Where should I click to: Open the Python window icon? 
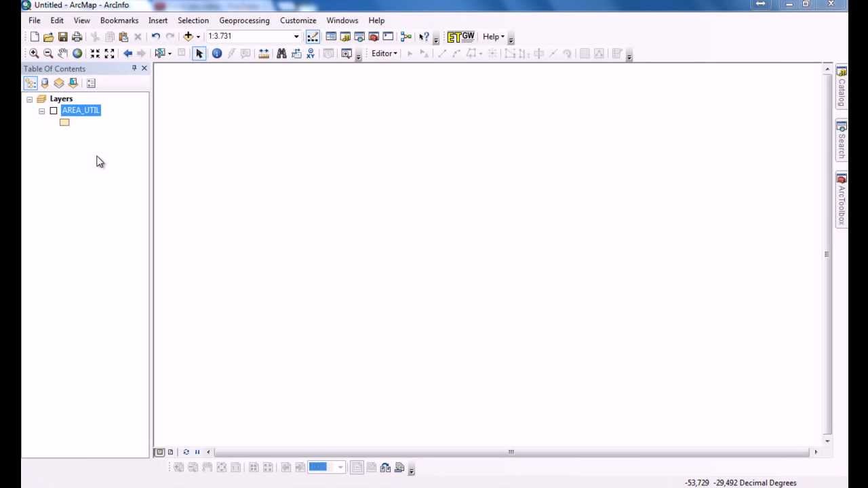(388, 37)
